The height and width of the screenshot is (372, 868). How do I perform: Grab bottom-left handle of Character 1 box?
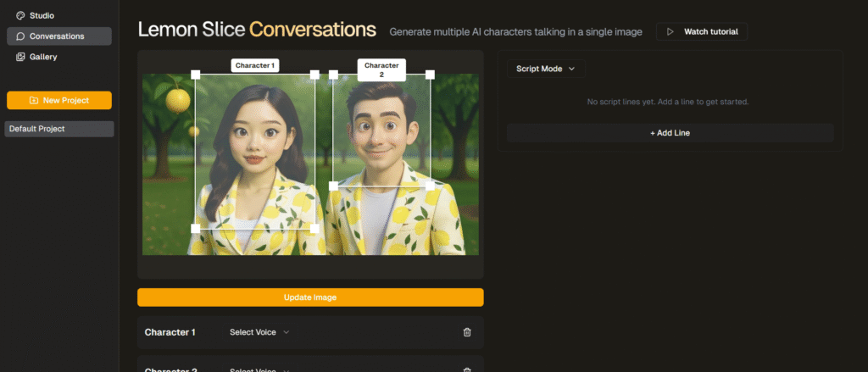[196, 229]
